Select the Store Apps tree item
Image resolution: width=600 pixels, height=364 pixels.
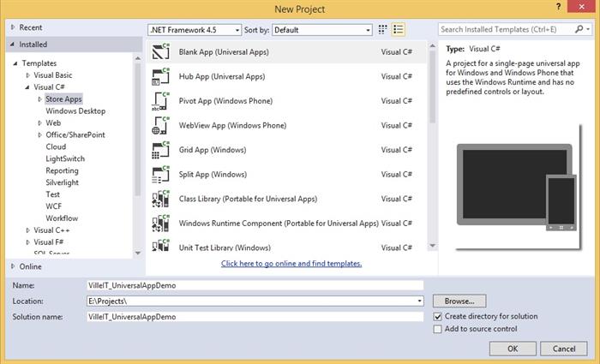click(x=63, y=99)
